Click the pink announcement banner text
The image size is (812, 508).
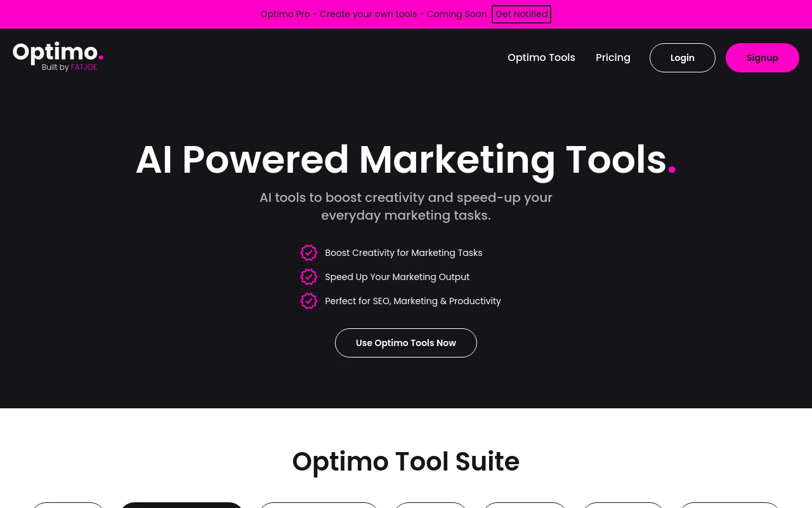click(374, 14)
